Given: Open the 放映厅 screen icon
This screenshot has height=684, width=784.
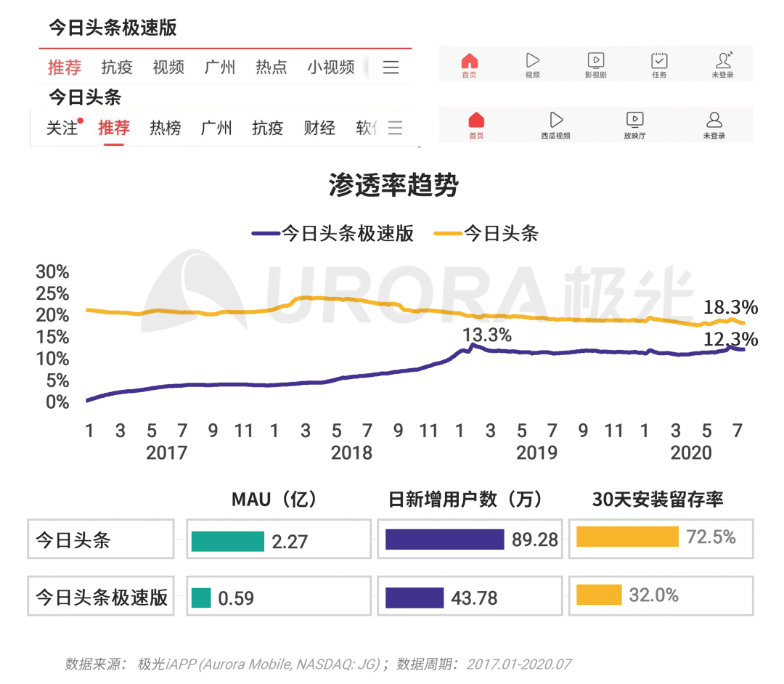Looking at the screenshot, I should click(634, 120).
